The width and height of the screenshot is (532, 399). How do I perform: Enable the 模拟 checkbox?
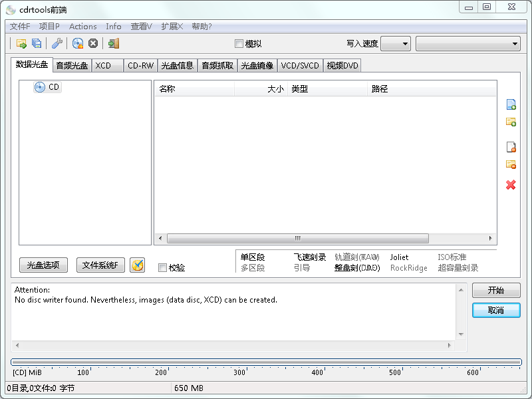[239, 44]
